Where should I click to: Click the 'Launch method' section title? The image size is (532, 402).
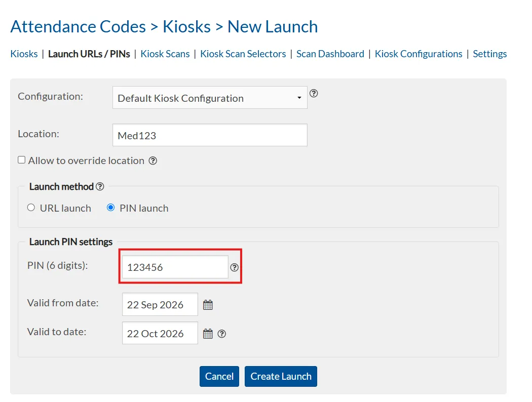[x=61, y=187]
